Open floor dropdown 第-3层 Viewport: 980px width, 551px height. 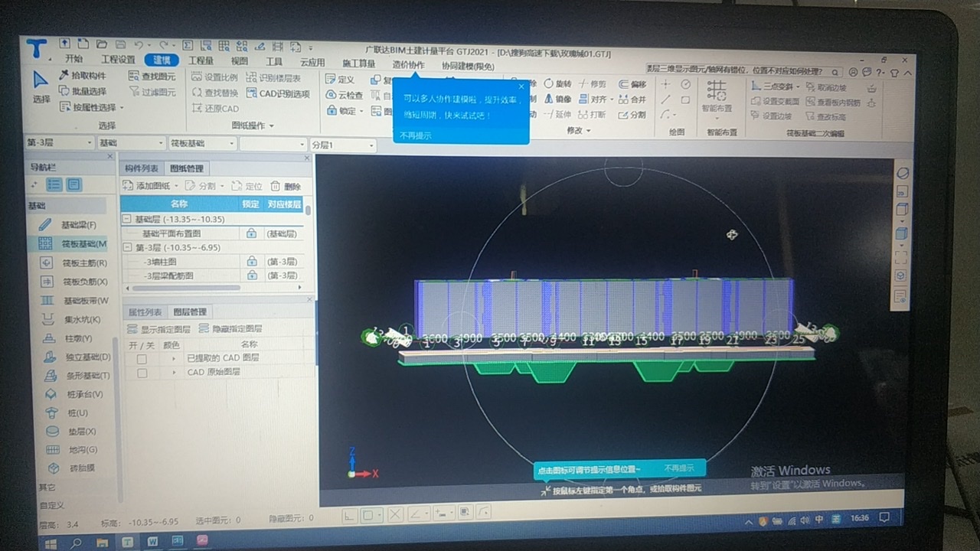coord(60,143)
